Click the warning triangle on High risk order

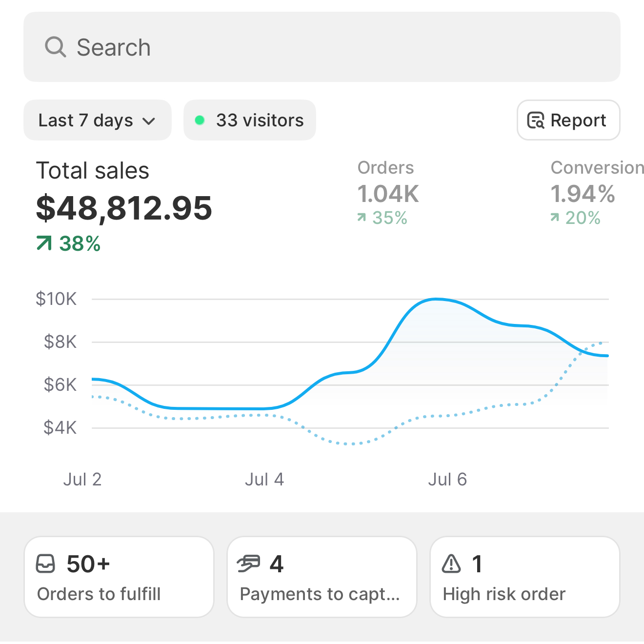tap(452, 564)
